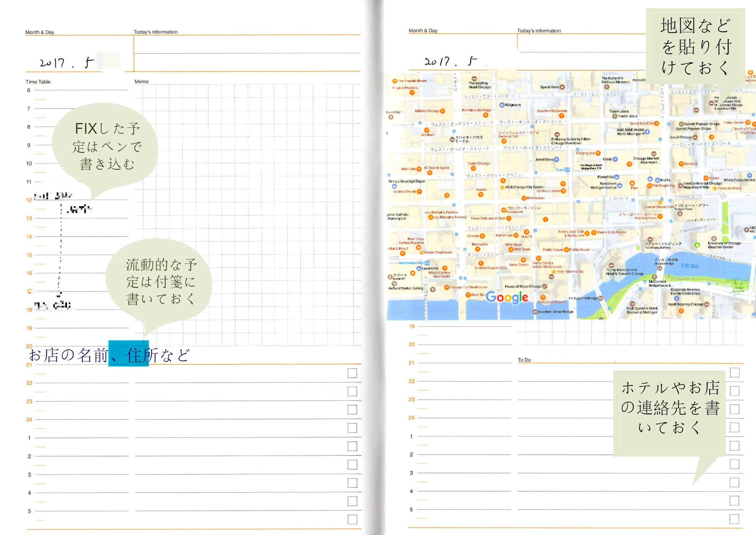The width and height of the screenshot is (756, 535).
Task: Click the Merchandise Mart station icon
Action: coord(427,263)
